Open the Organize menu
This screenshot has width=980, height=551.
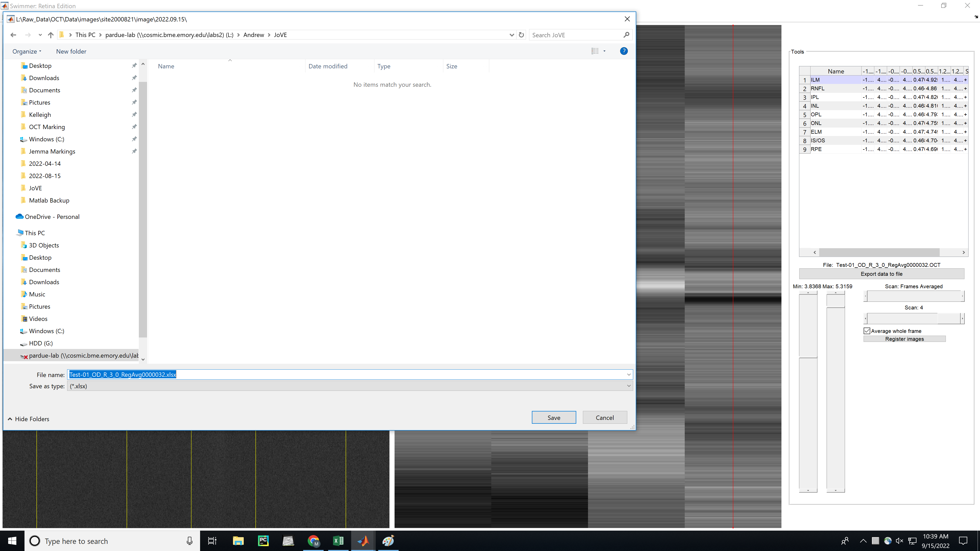click(x=27, y=51)
